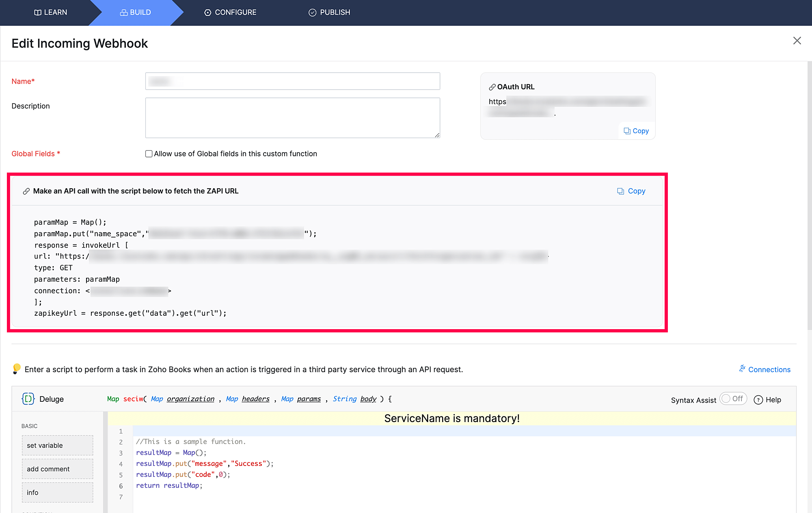Click inside the Name input field
The width and height of the screenshot is (812, 513).
292,81
